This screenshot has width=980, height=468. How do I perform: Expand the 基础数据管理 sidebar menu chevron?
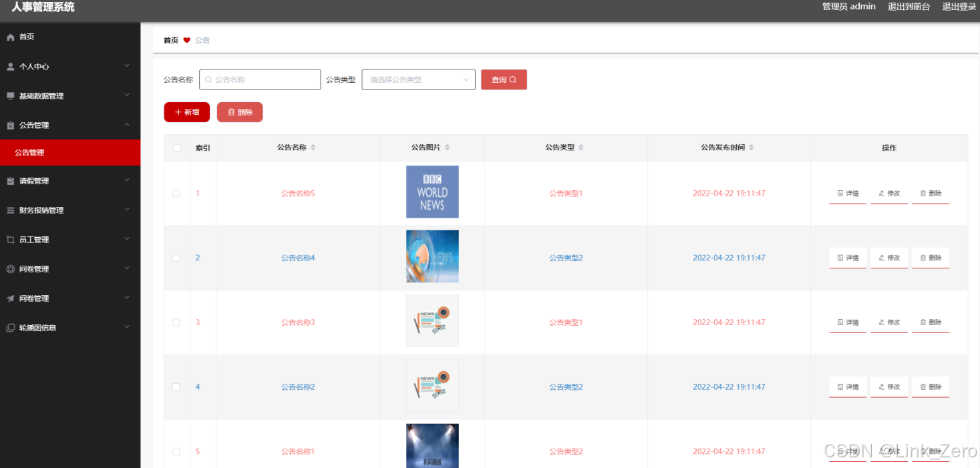pos(127,95)
